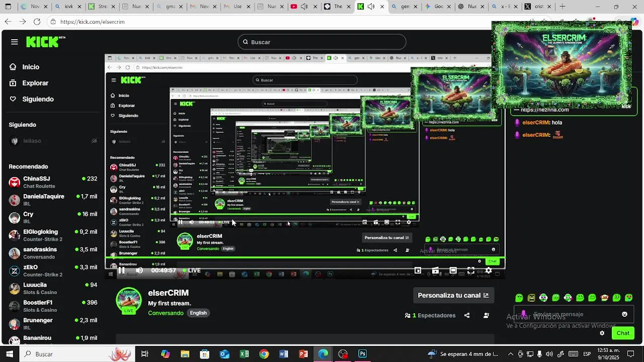Open Photoshop from the taskbar
This screenshot has width=644, height=362.
(x=362, y=354)
